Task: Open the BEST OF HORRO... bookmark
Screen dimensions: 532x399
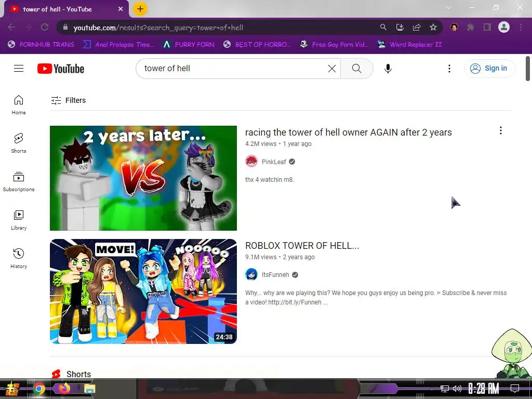Action: coord(257,45)
